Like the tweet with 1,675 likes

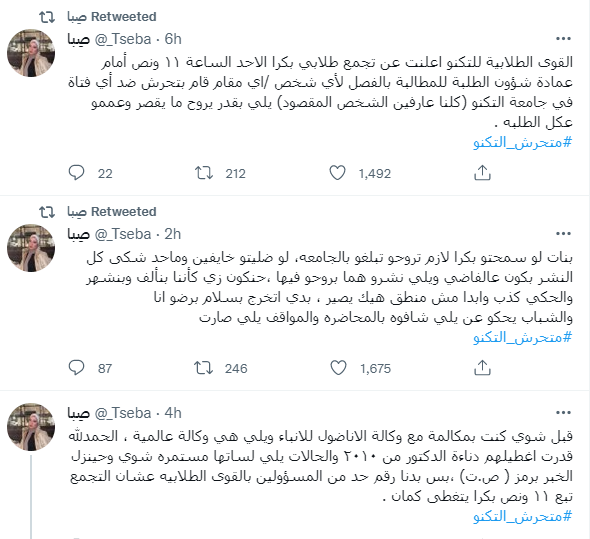[338, 368]
